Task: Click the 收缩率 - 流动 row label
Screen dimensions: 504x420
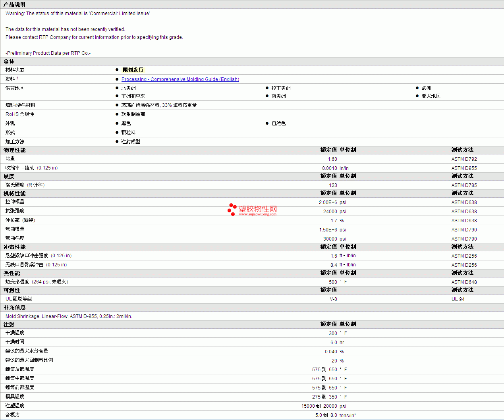Action: pos(32,168)
